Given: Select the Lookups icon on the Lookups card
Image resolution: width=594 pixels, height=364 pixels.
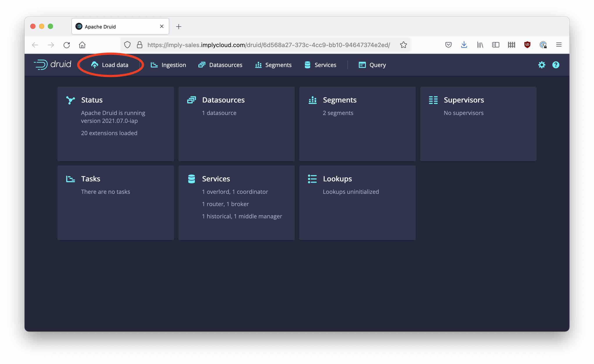Looking at the screenshot, I should [x=312, y=179].
